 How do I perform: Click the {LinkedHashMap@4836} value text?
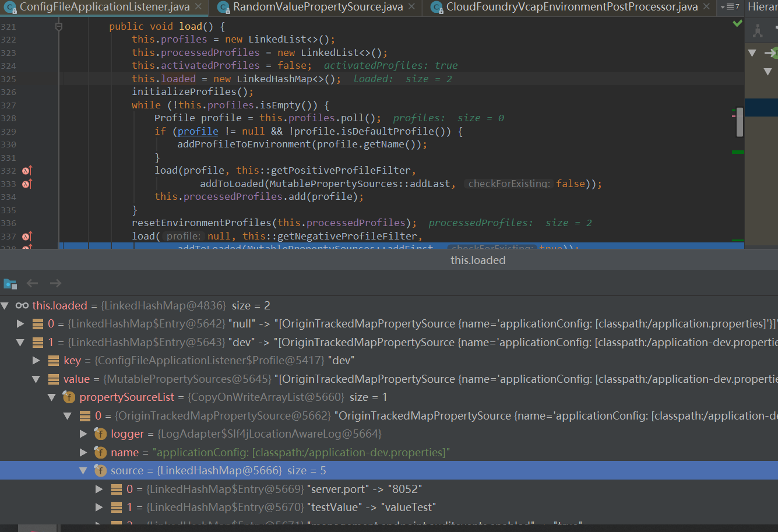tap(164, 306)
